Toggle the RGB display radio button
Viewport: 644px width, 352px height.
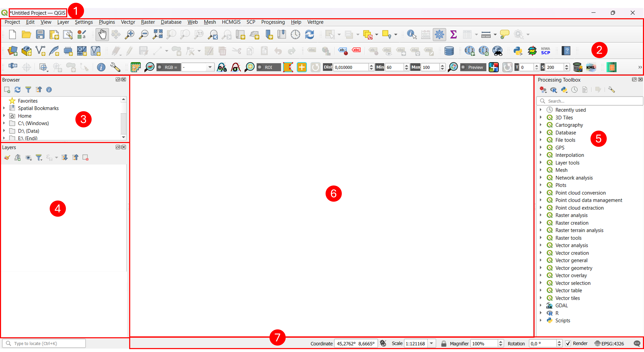[x=160, y=67]
